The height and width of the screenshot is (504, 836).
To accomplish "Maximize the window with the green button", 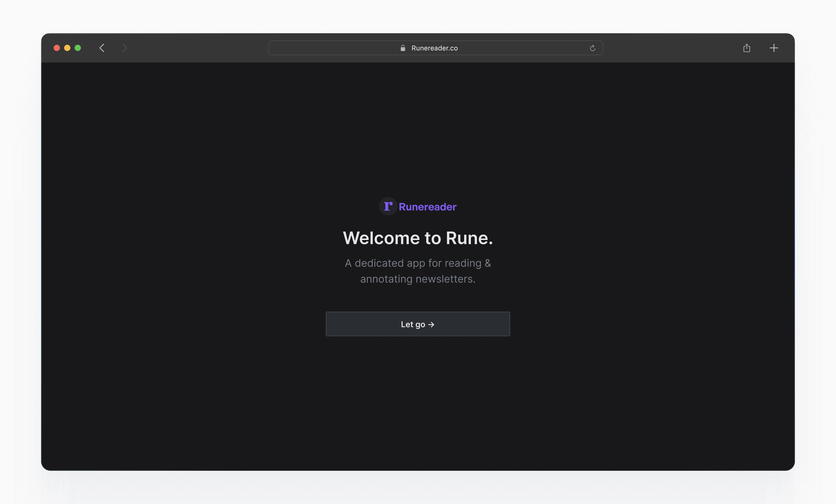I will (x=78, y=48).
